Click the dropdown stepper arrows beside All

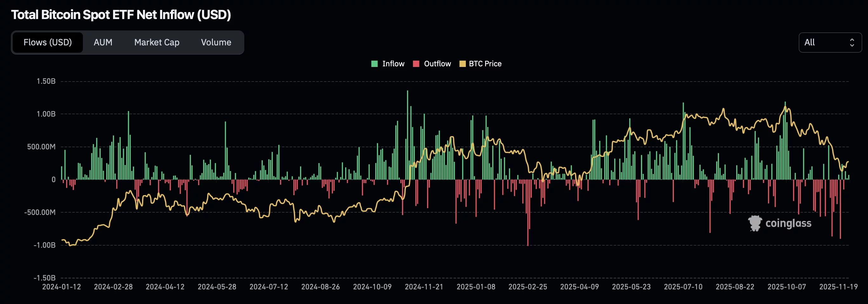(x=853, y=43)
